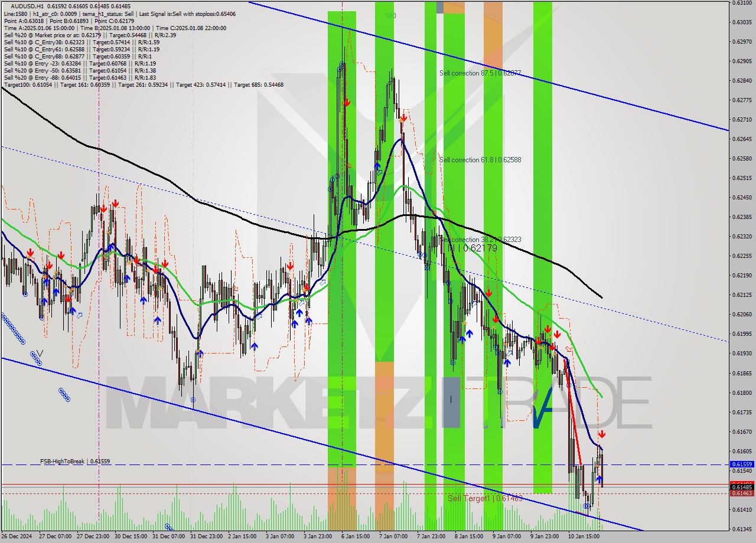Click the 0.61559 price marker on the axis

pyautogui.click(x=741, y=465)
